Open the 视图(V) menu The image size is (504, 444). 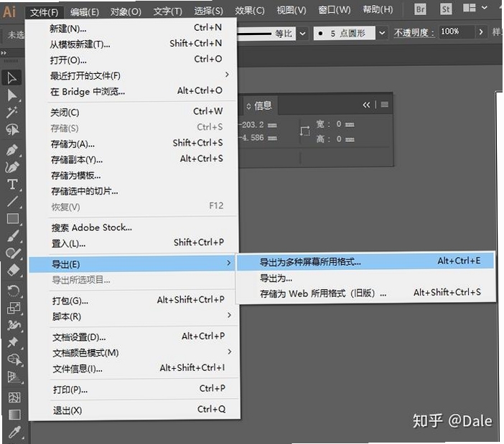(291, 11)
